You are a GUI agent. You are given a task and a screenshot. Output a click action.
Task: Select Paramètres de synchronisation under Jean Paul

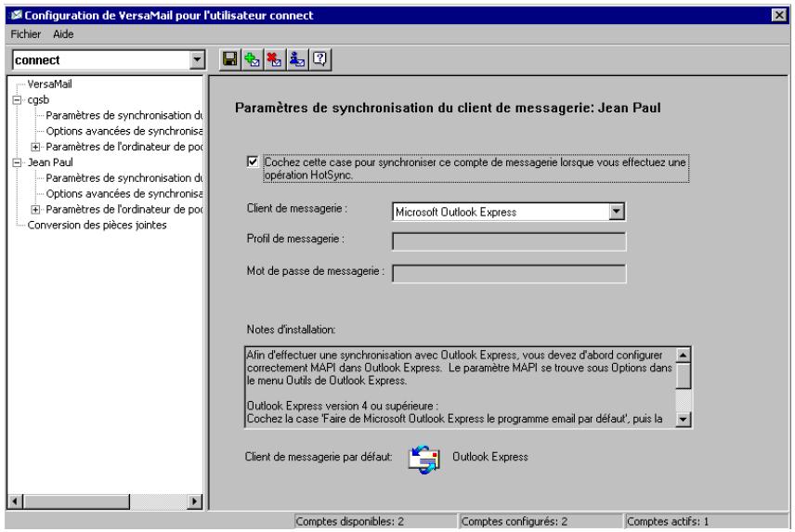(124, 178)
